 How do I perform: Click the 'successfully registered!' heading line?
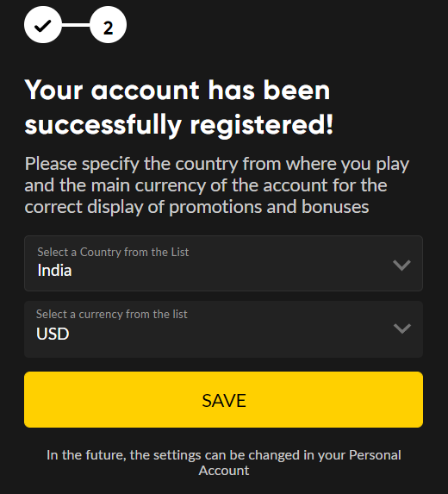pyautogui.click(x=178, y=125)
